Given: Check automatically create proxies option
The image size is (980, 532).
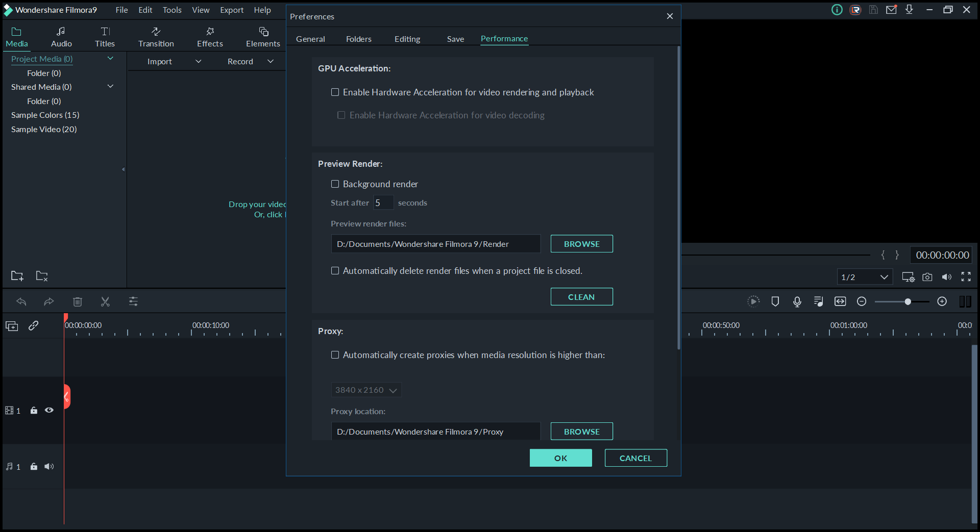Looking at the screenshot, I should click(335, 355).
